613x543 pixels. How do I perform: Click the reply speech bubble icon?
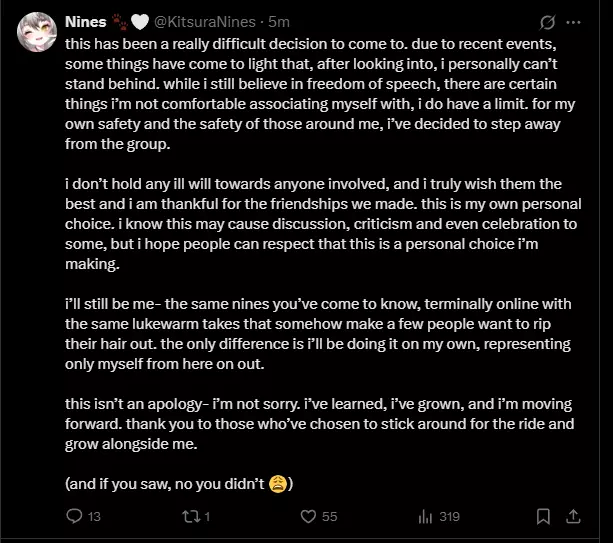[x=74, y=516]
